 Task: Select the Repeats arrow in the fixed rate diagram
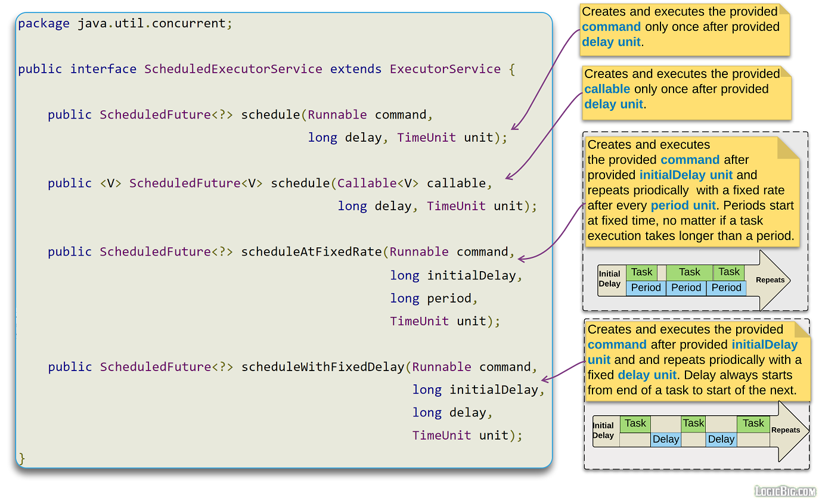770,279
